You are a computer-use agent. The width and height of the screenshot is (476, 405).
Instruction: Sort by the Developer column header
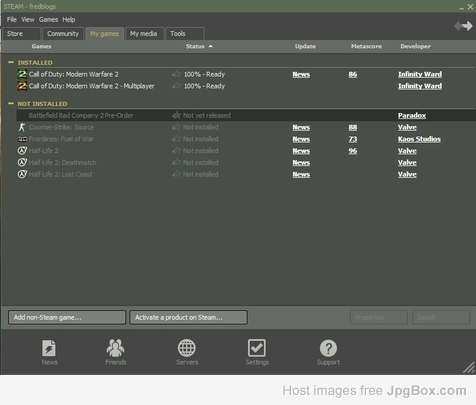pyautogui.click(x=415, y=46)
